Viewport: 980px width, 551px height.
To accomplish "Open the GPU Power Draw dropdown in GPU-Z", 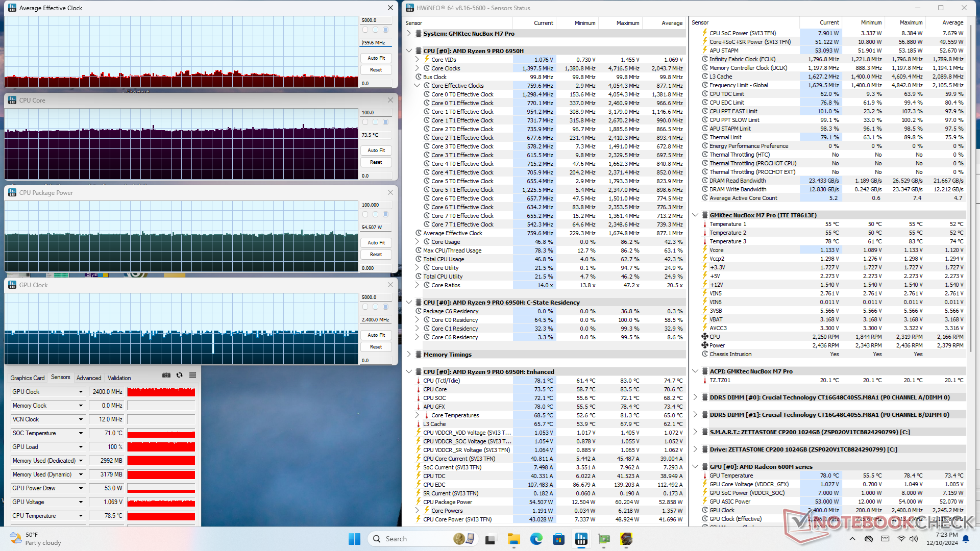I will click(81, 488).
